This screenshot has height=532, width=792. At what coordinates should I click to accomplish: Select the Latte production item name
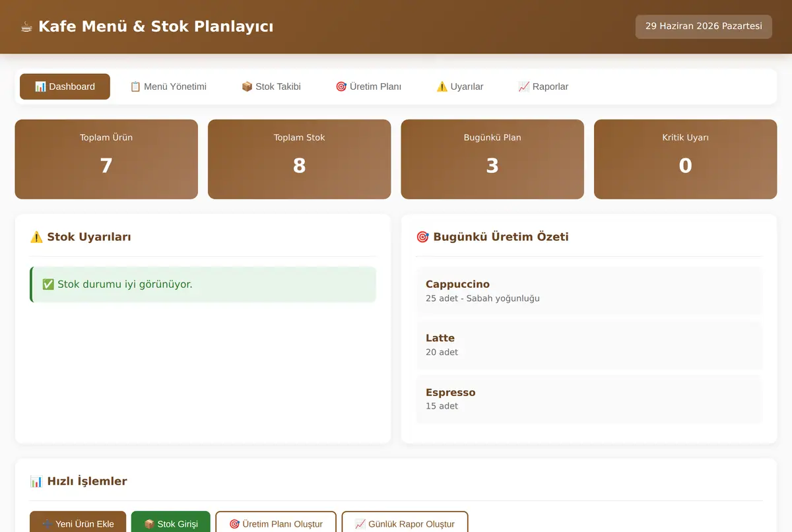click(x=440, y=338)
